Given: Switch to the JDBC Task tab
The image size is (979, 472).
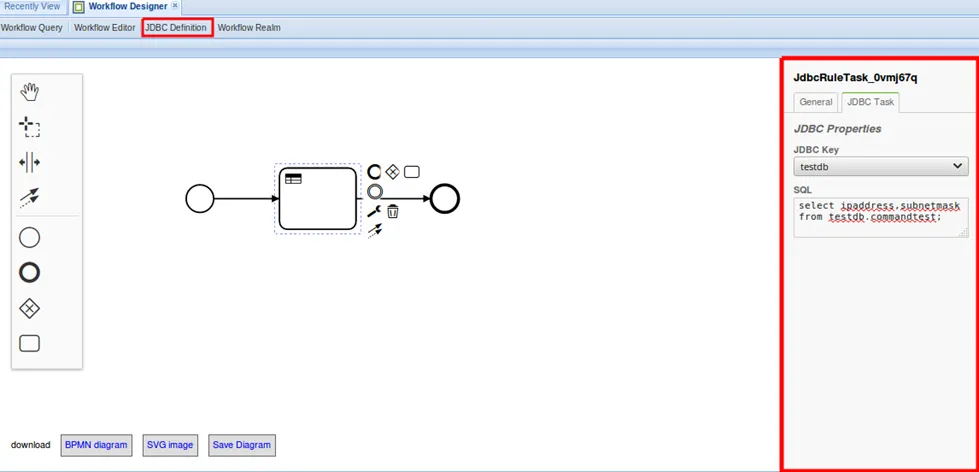Looking at the screenshot, I should pos(870,102).
